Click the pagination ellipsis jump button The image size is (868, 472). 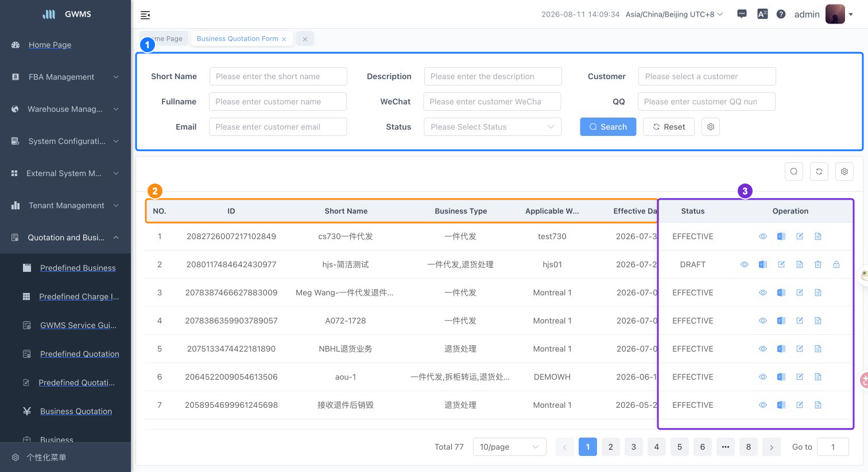(x=726, y=447)
